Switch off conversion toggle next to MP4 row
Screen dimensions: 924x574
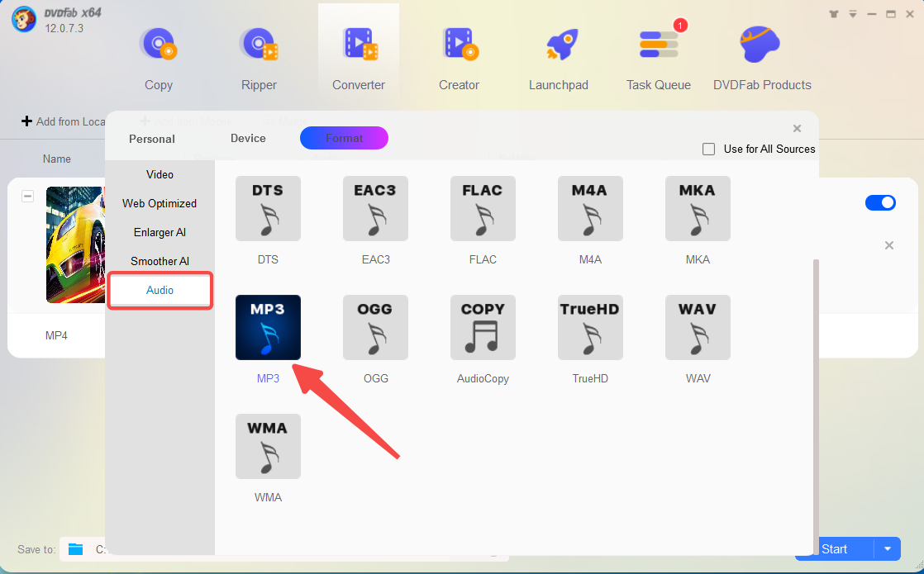click(x=880, y=202)
